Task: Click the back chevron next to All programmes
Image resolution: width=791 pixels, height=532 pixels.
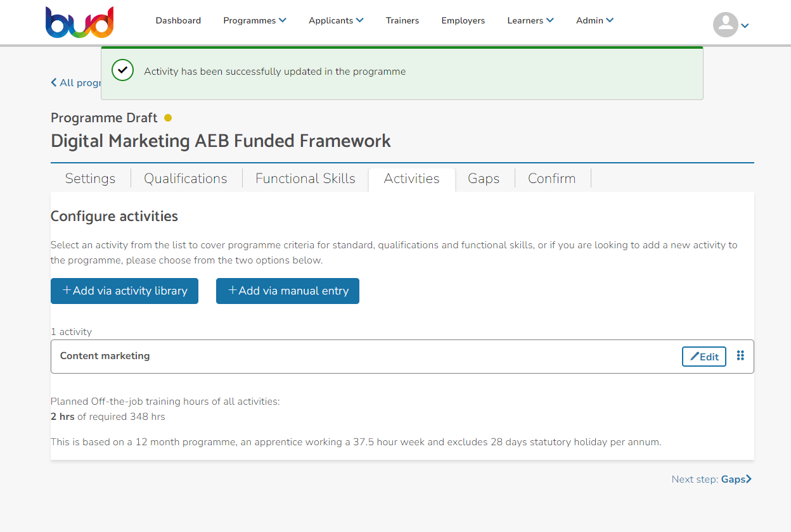Action: point(53,82)
